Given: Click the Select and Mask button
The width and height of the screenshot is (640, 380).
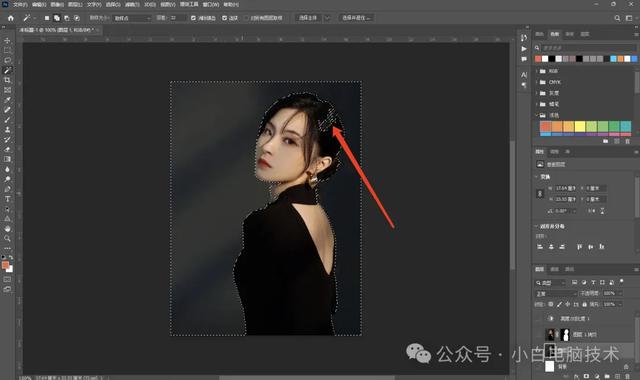Looking at the screenshot, I should [356, 18].
